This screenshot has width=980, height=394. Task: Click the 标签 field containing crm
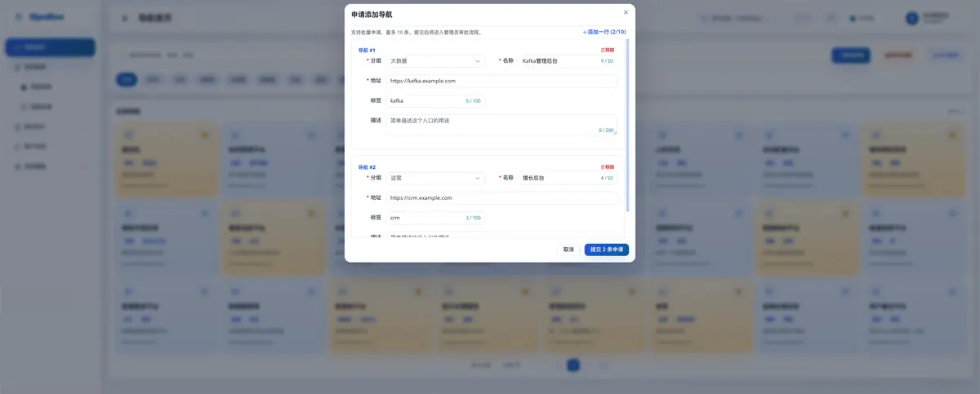point(435,218)
